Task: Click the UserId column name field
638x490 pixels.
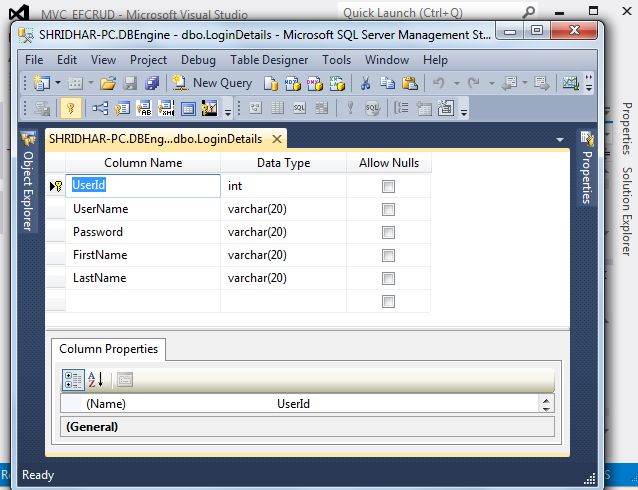Action: [x=143, y=186]
